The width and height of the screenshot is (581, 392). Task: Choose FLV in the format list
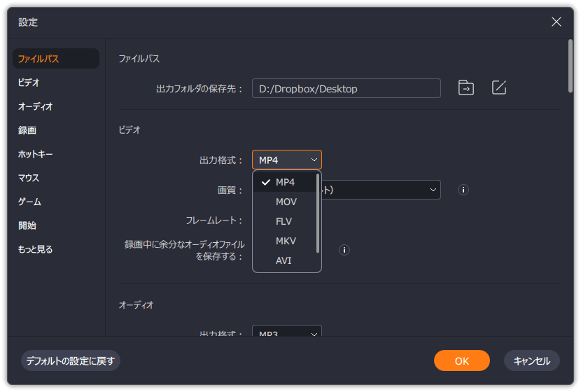click(x=284, y=221)
